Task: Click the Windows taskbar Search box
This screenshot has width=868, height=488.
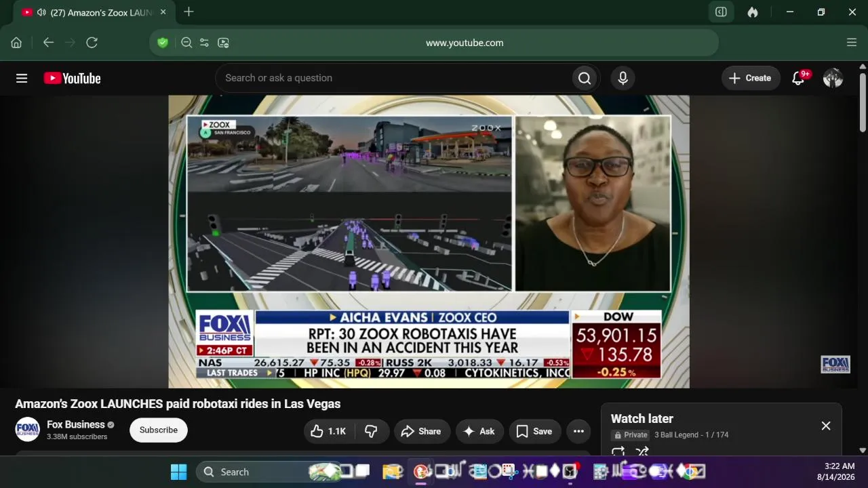Action: [x=269, y=472]
